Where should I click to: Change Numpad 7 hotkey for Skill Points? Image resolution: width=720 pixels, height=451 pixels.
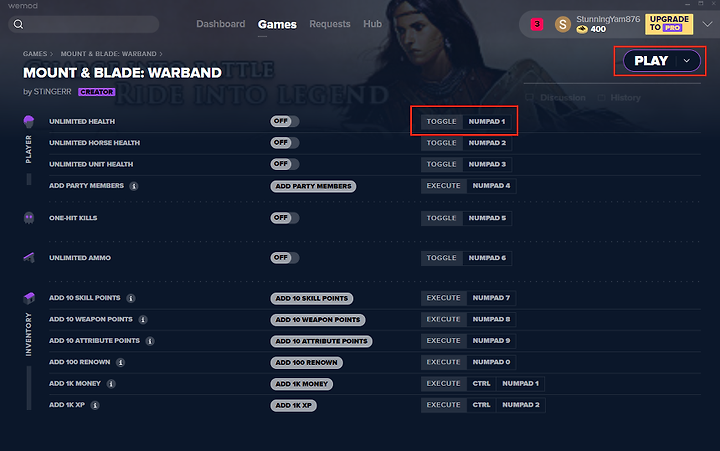[491, 298]
